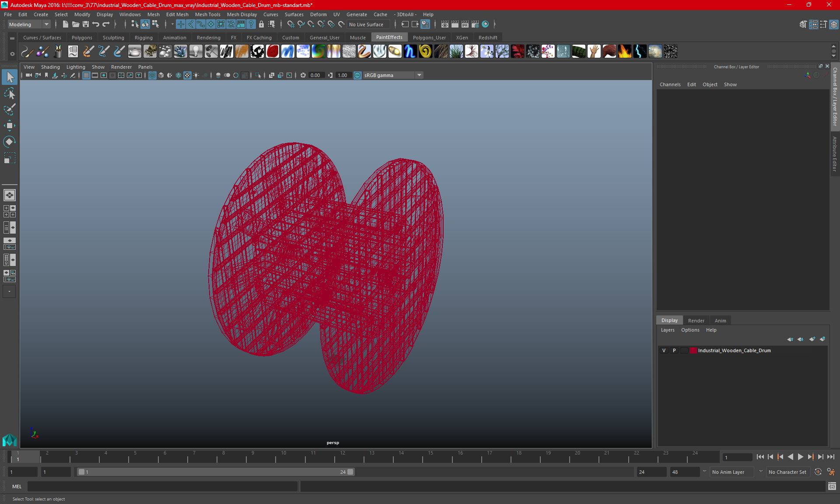The height and width of the screenshot is (504, 840).
Task: Play the animation forward
Action: pyautogui.click(x=800, y=457)
